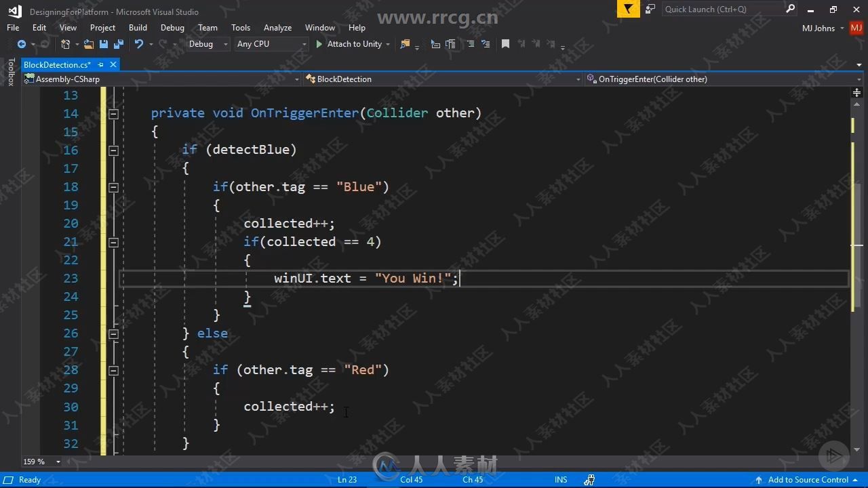Click the Open File folder icon
Viewport: 868px width, 488px height.
point(89,44)
